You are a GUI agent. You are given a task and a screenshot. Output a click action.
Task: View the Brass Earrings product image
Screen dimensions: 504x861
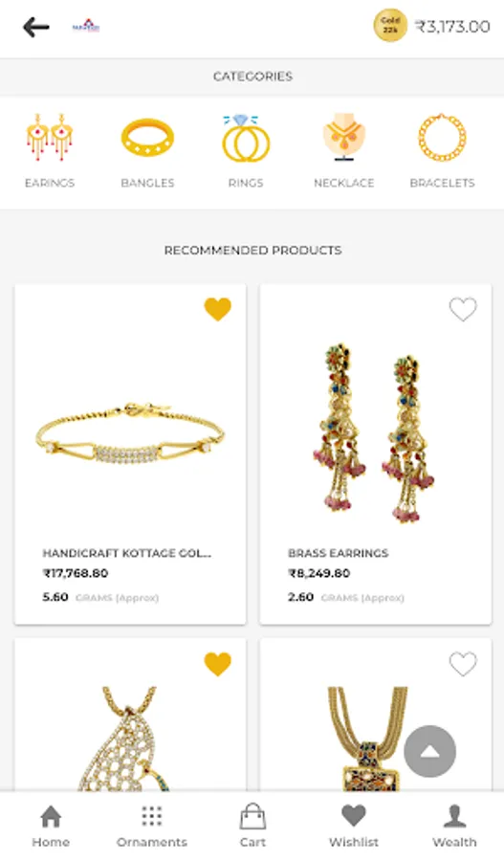click(x=375, y=432)
